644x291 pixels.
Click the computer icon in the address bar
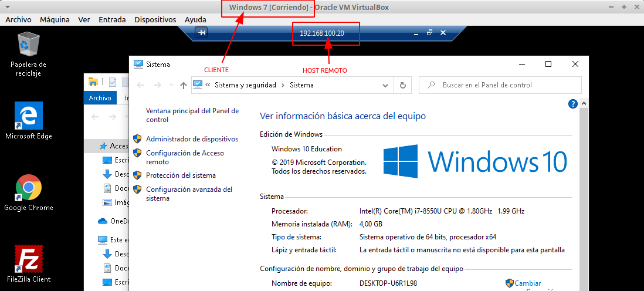(x=198, y=84)
